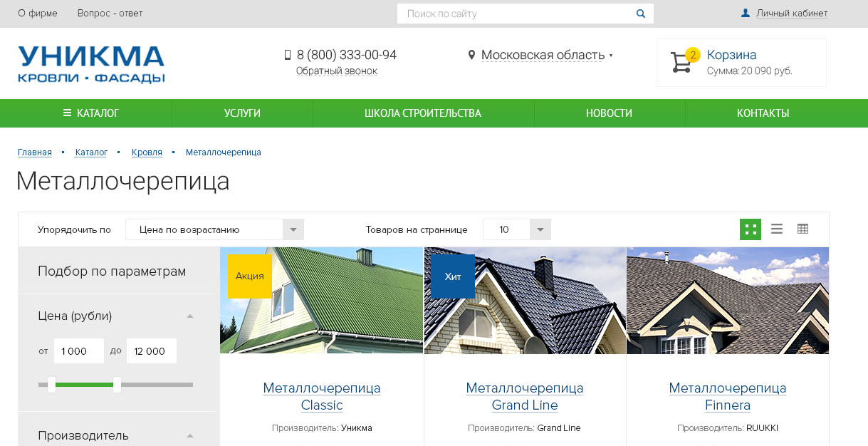Open the sort order dropdown

point(214,229)
